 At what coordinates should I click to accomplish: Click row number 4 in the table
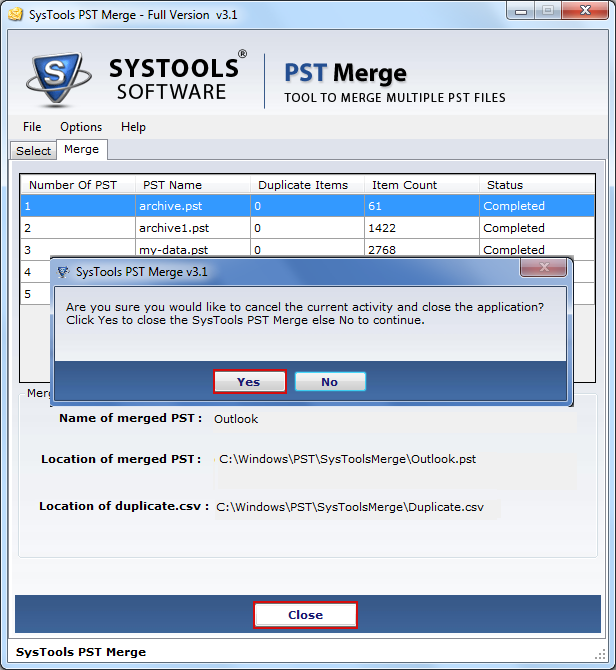tap(28, 272)
